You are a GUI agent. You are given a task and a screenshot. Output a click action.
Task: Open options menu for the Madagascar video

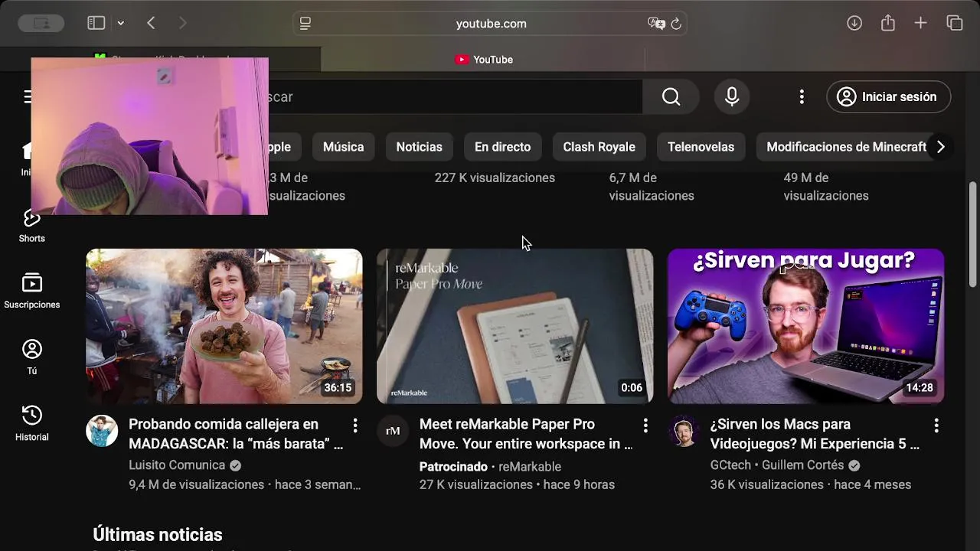354,425
